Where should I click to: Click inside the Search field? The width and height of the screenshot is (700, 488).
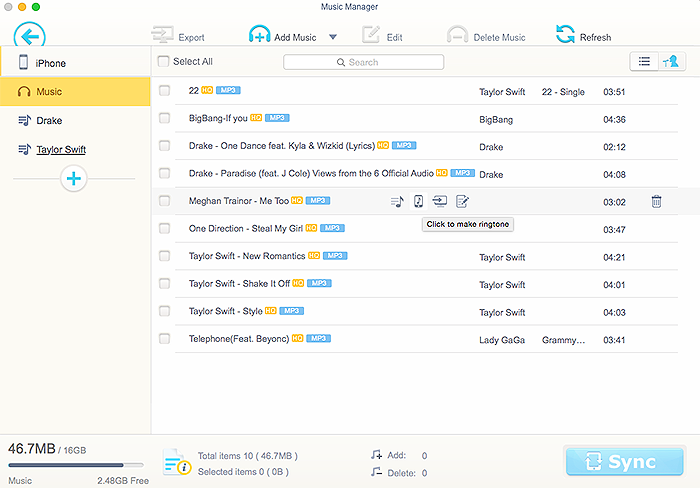tap(363, 62)
